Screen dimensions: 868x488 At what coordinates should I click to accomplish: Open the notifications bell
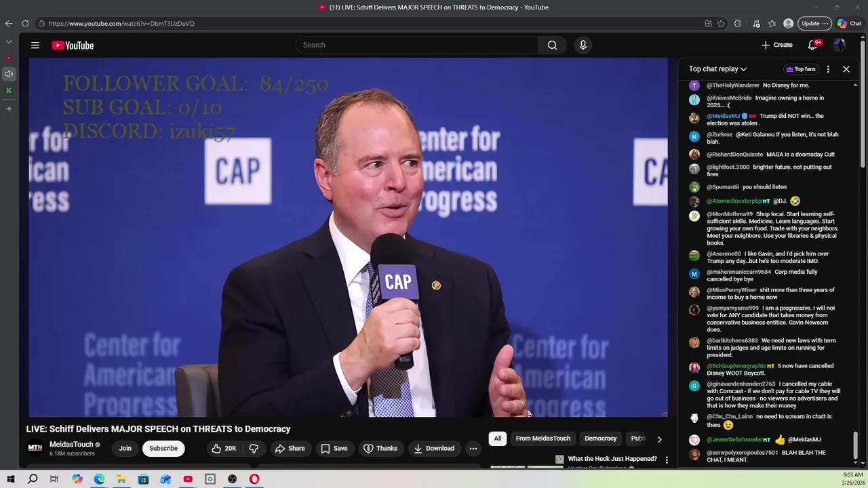812,45
